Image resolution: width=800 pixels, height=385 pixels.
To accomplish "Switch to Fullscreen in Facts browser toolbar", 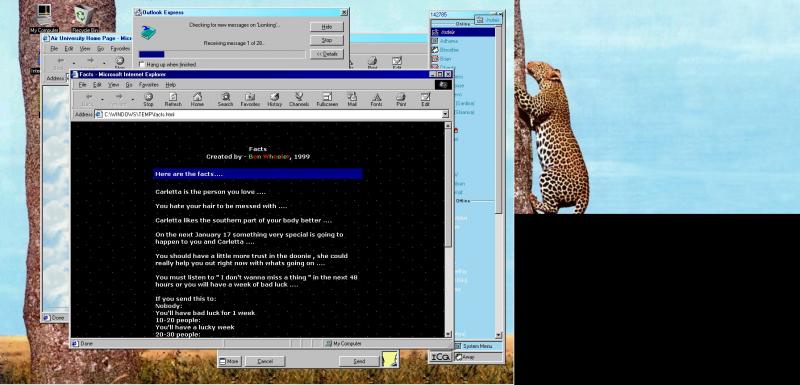I will [x=327, y=99].
